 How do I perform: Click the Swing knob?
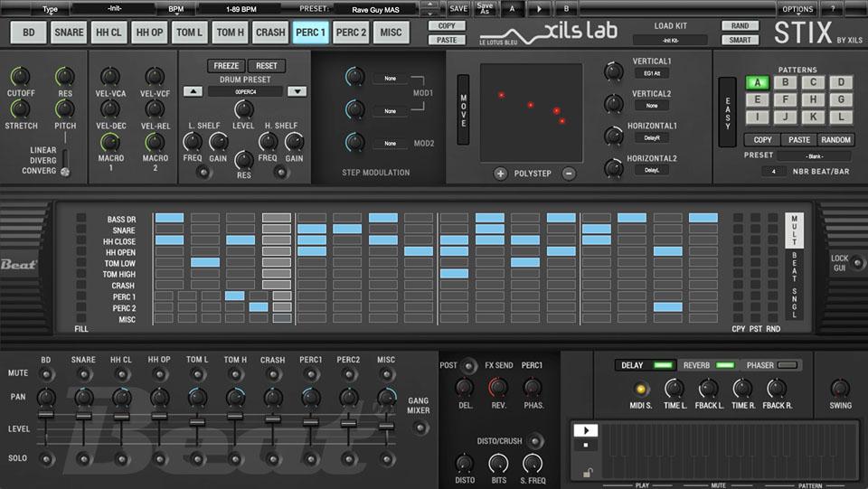point(840,389)
